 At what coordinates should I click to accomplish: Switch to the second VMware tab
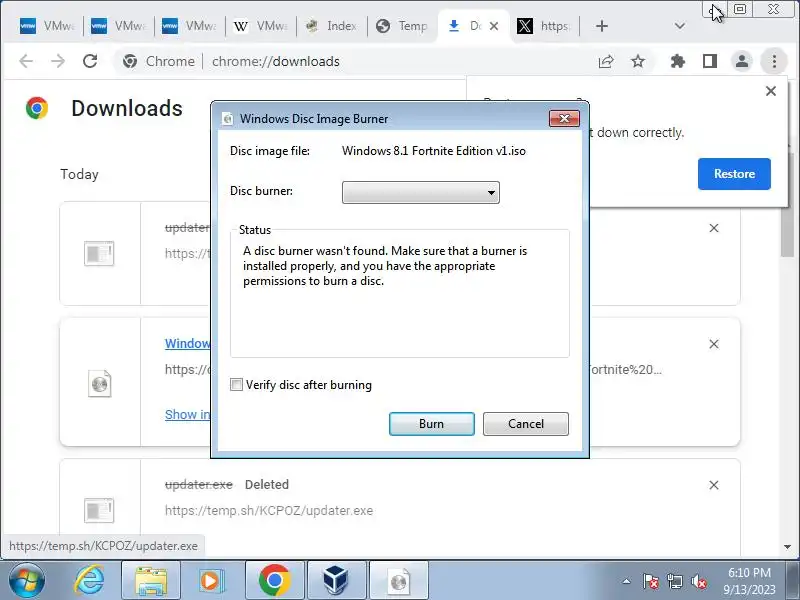pos(118,26)
